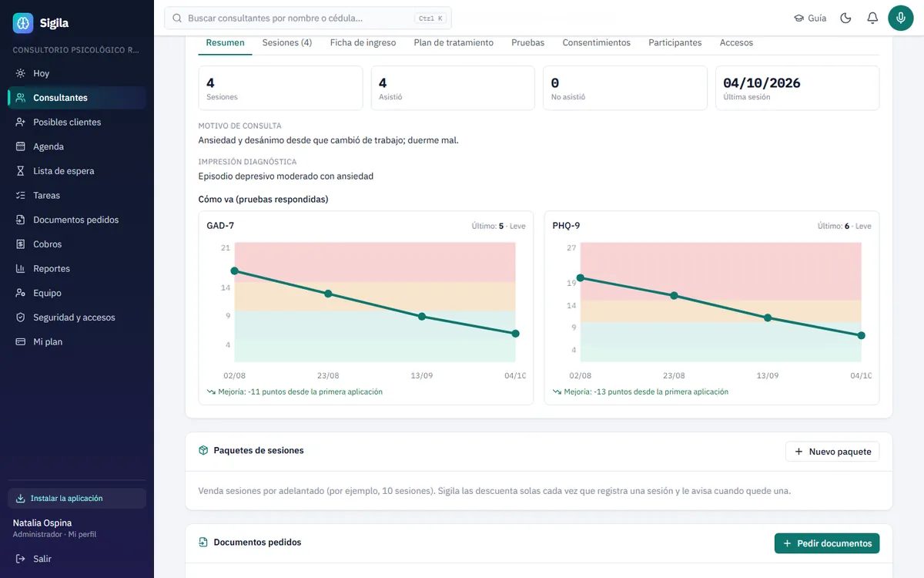924x578 pixels.
Task: Click the search magnifier icon
Action: (x=178, y=18)
